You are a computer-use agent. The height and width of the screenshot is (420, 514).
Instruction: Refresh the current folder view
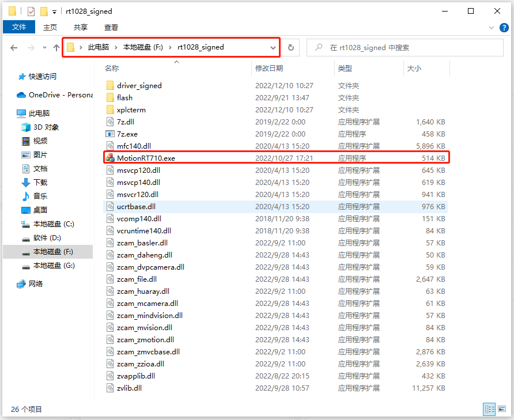point(291,48)
